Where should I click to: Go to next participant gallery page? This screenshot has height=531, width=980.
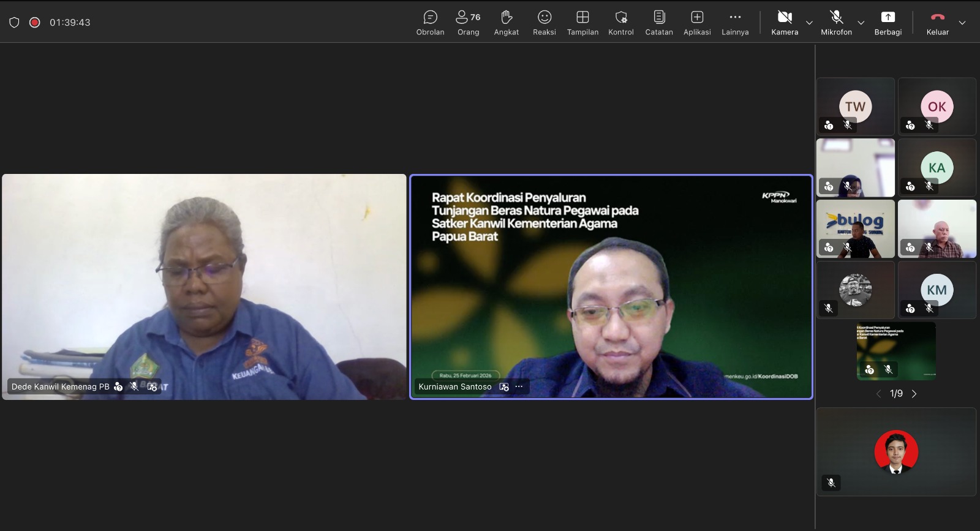[x=914, y=394]
